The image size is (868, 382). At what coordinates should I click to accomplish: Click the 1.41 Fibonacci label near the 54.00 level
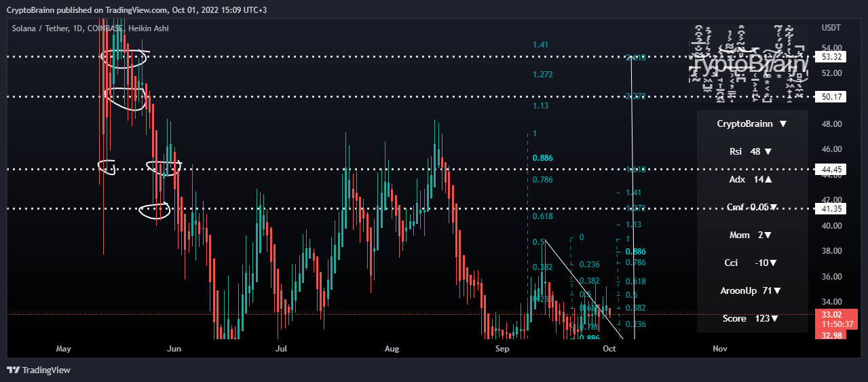click(540, 44)
